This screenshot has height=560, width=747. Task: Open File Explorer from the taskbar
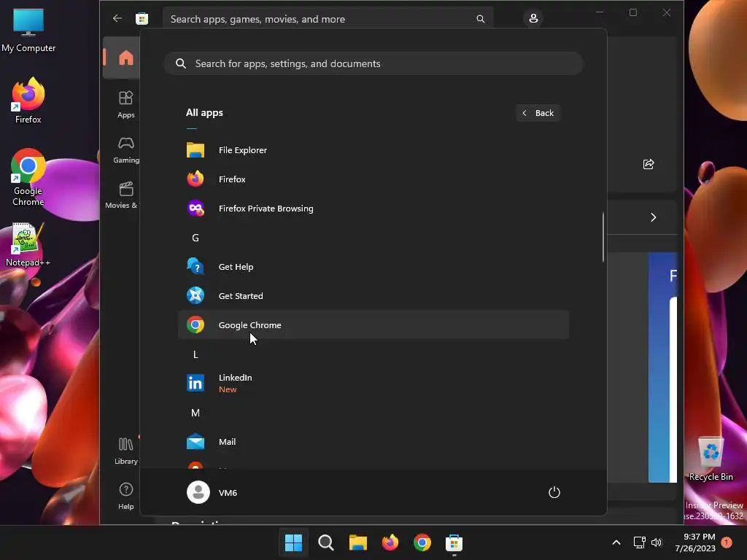(357, 542)
